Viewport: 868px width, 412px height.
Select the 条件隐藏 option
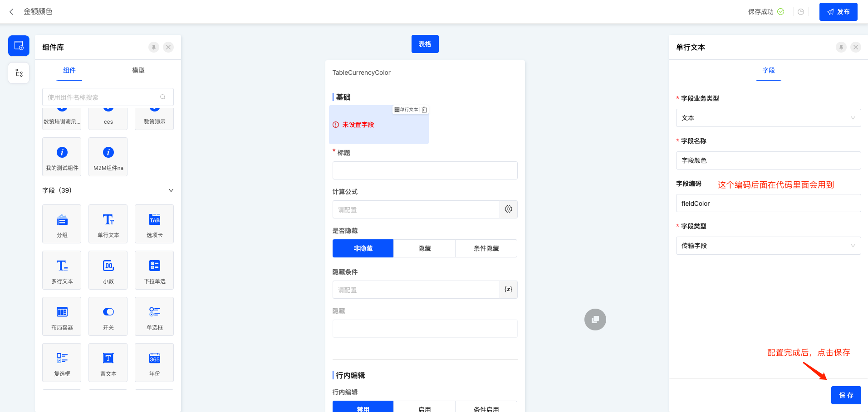pyautogui.click(x=486, y=248)
